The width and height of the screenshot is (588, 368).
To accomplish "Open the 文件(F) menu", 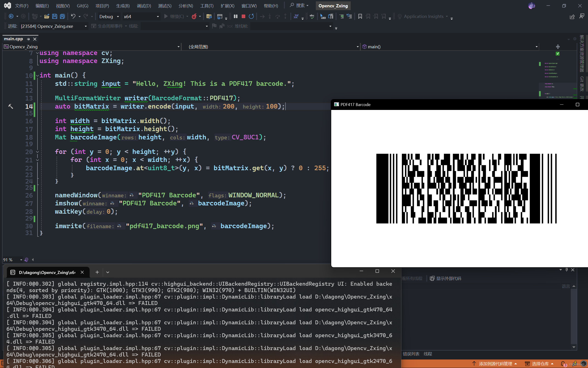I will coord(22,6).
